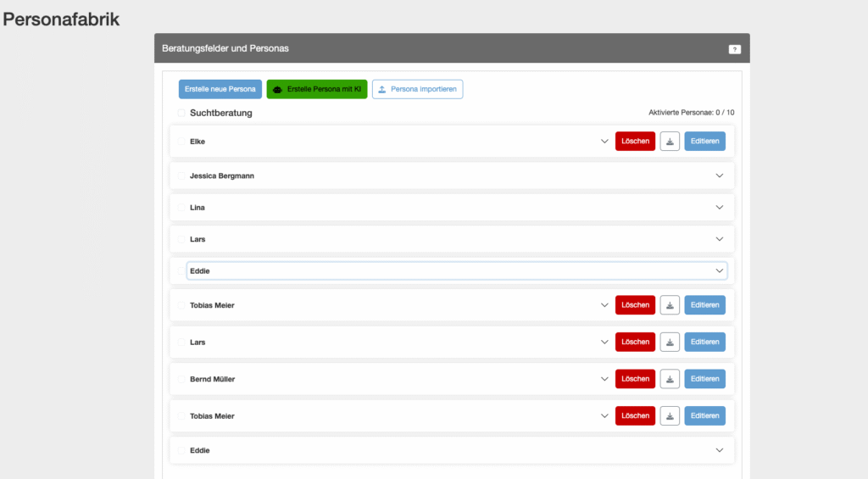Viewport: 868px width, 479px height.
Task: Expand Bernd Müller persona chevron
Action: coord(604,379)
